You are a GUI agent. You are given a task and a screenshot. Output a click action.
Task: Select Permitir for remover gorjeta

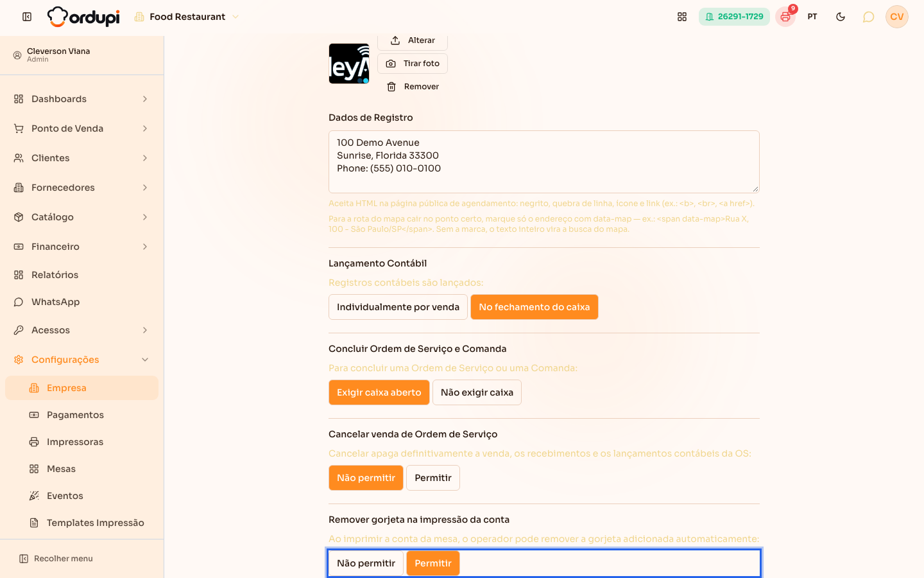[x=433, y=563]
